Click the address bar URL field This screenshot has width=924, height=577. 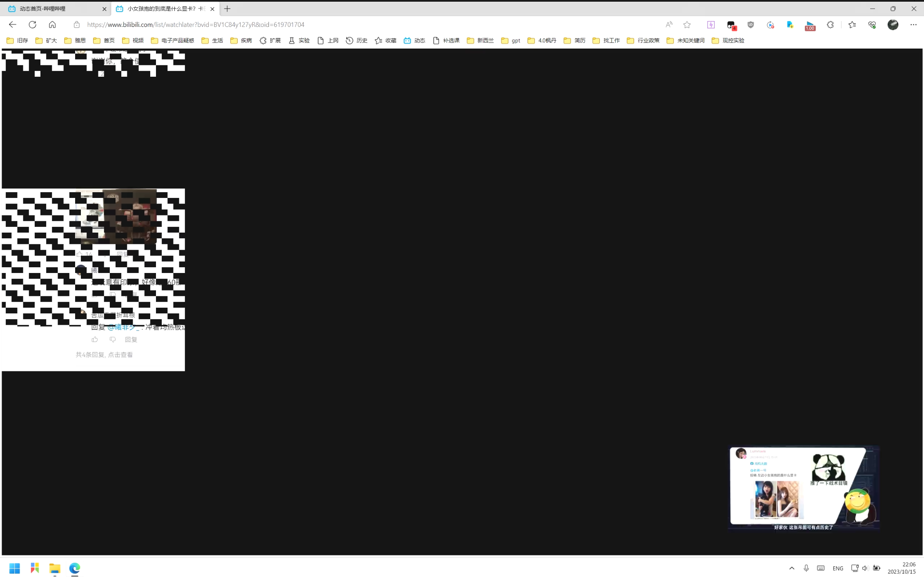(195, 24)
